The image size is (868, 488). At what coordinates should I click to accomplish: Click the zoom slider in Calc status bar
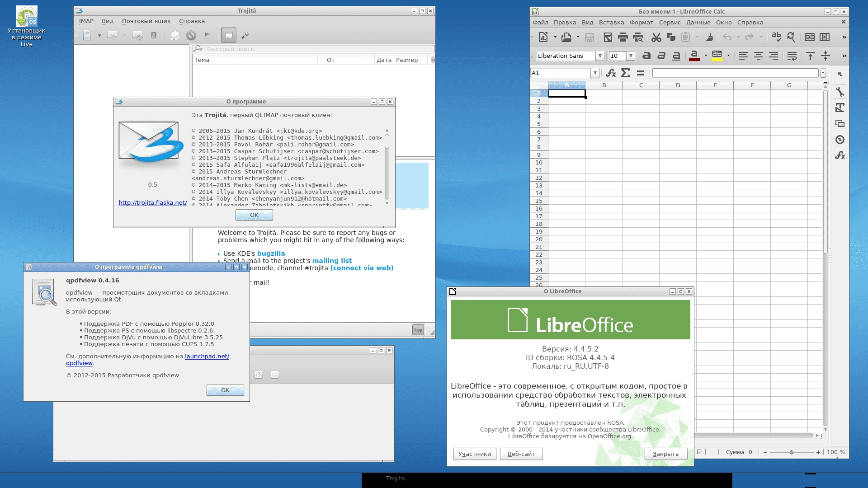click(791, 452)
